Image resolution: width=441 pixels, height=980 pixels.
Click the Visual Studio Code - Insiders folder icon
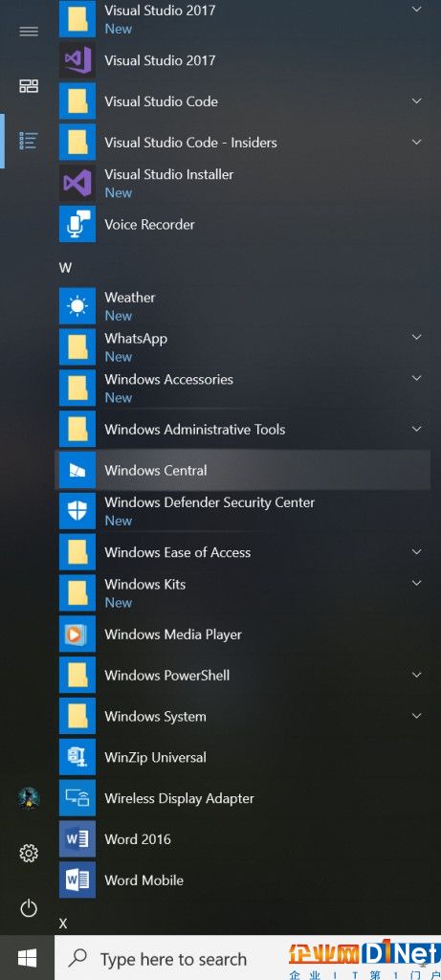pos(77,142)
